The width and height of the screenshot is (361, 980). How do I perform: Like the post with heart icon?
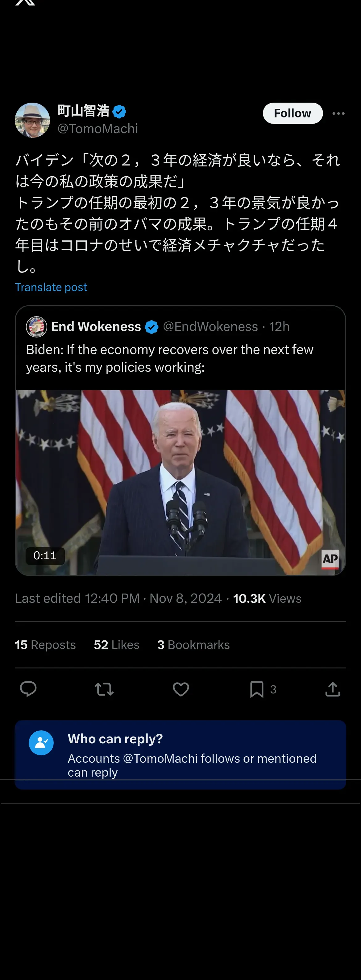[181, 689]
